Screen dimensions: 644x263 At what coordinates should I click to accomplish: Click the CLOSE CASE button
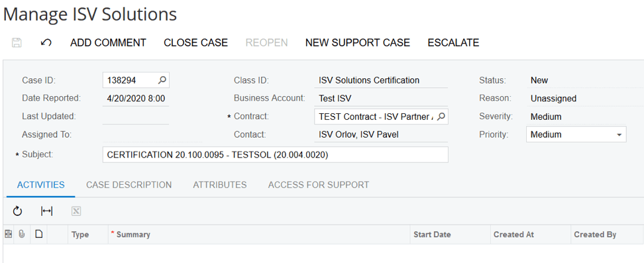pos(195,43)
